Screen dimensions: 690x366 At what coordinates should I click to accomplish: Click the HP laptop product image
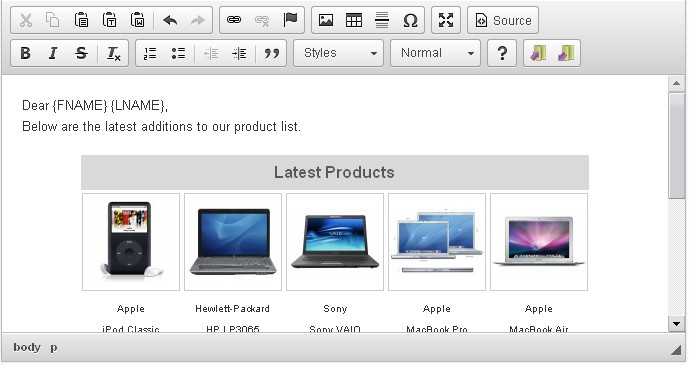[233, 242]
